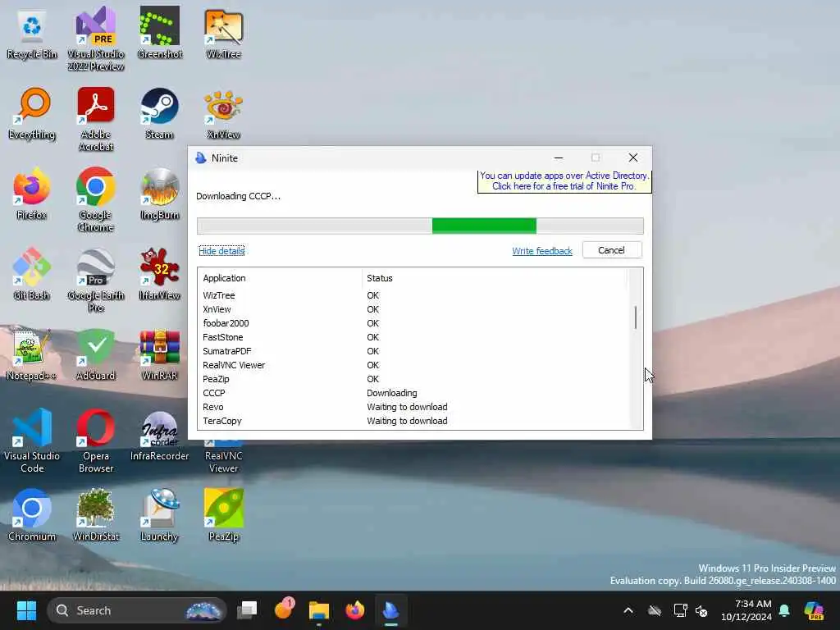Select the TeraCopy row
The image size is (840, 630).
(x=413, y=421)
